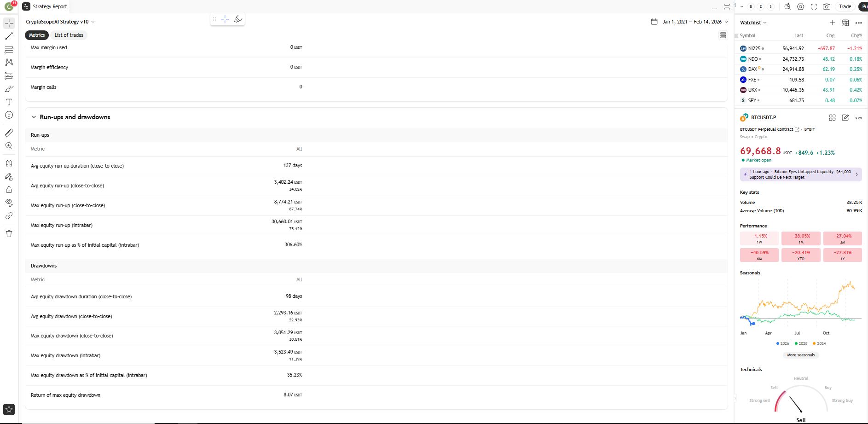Toggle lock all drawings
Image resolution: width=868 pixels, height=424 pixels.
tap(9, 189)
